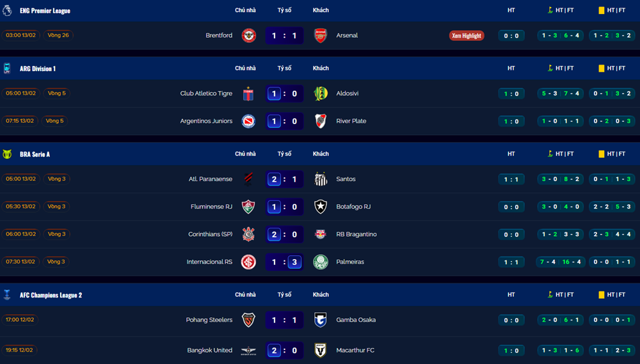Click the BRA Serie A league icon
Viewport: 640px width, 364px height.
(x=7, y=154)
